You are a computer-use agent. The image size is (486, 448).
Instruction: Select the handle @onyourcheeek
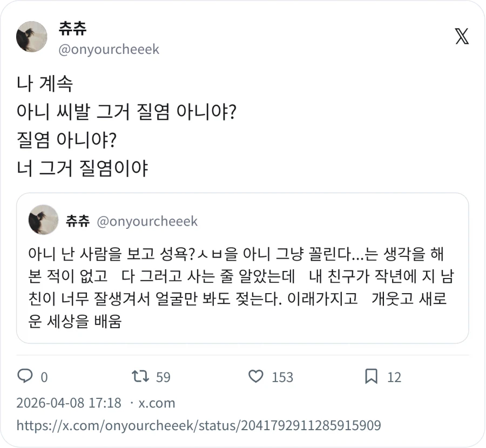point(107,49)
